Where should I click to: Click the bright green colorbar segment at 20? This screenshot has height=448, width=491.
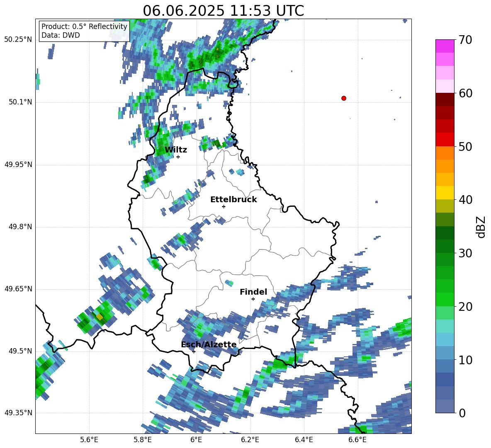(445, 299)
